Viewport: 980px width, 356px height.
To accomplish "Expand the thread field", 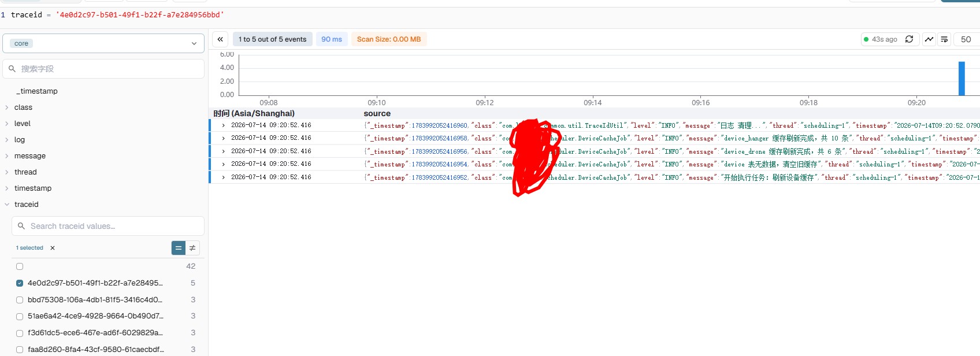I will (x=6, y=172).
